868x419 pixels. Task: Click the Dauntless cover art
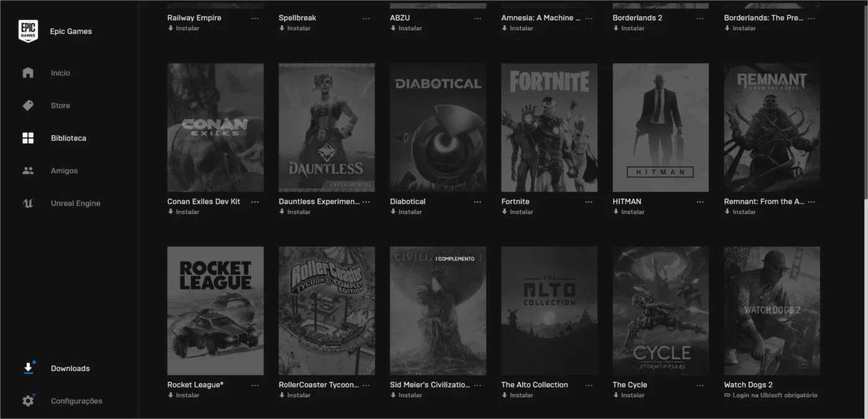pyautogui.click(x=327, y=128)
